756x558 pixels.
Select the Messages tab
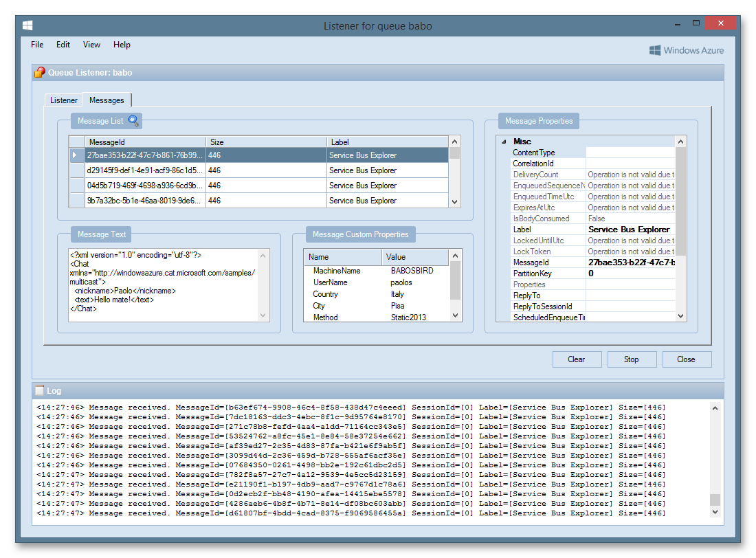click(107, 100)
